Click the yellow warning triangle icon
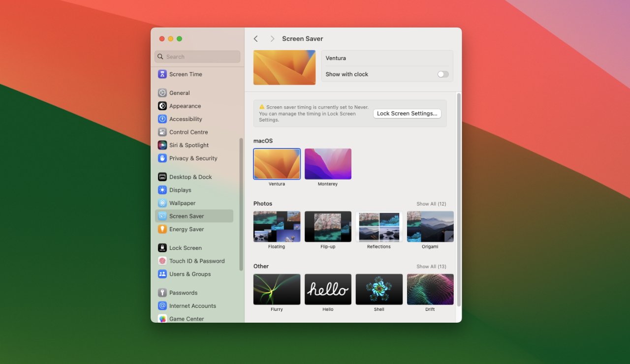Image resolution: width=630 pixels, height=364 pixels. tap(262, 107)
